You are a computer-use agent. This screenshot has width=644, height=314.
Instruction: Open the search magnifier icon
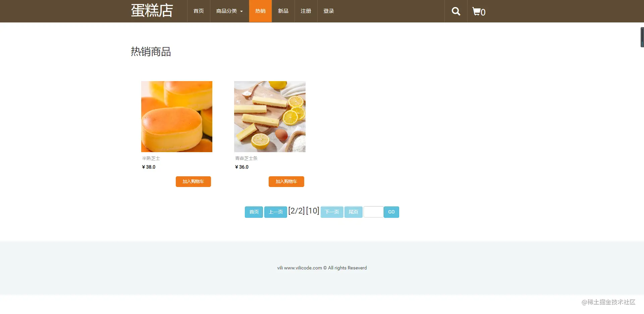(x=456, y=11)
